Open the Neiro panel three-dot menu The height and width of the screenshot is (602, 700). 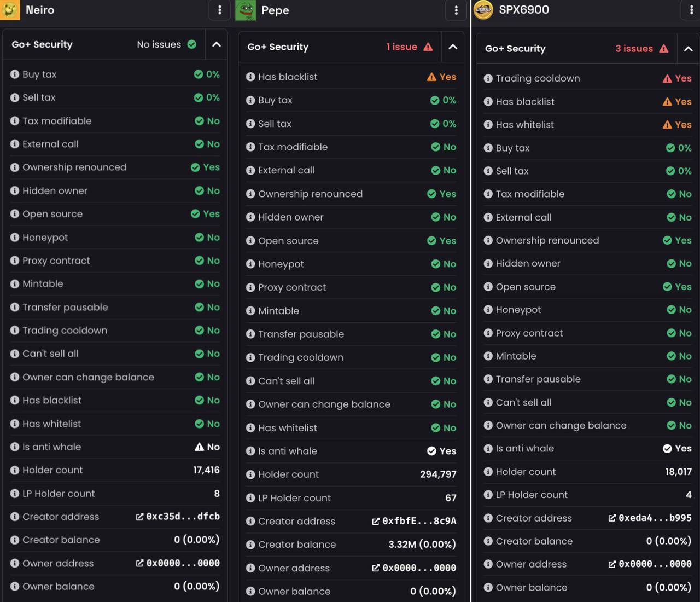(220, 10)
